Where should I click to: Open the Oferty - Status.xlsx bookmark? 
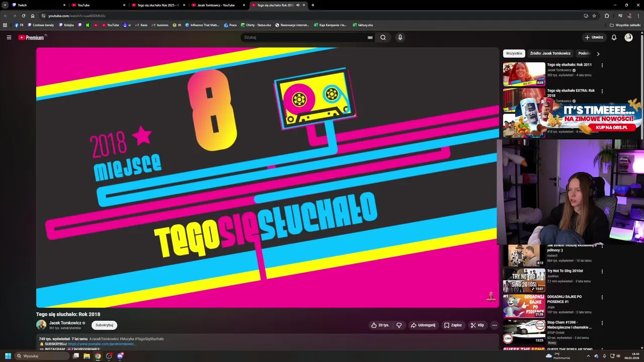click(x=256, y=25)
